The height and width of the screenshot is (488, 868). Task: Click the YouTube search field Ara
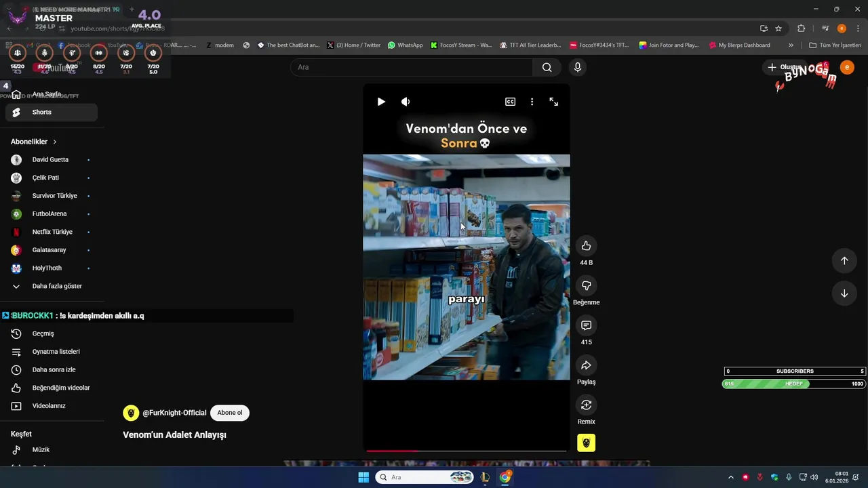(x=412, y=67)
